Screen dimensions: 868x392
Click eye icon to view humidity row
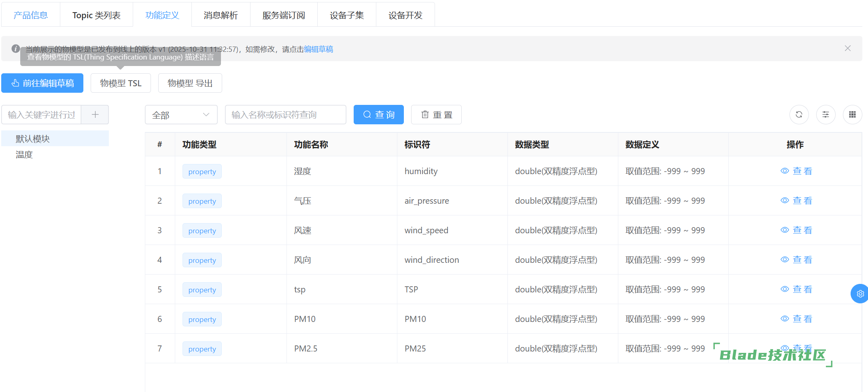785,171
